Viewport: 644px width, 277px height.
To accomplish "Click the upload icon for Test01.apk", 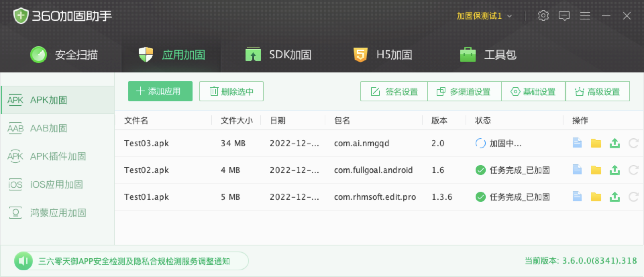I will coord(614,197).
